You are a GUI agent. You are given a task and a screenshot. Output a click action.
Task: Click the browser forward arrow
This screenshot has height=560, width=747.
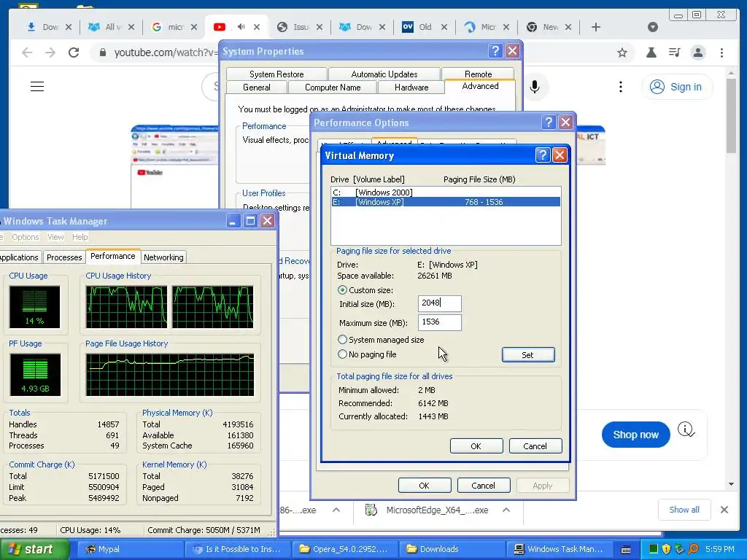point(50,52)
